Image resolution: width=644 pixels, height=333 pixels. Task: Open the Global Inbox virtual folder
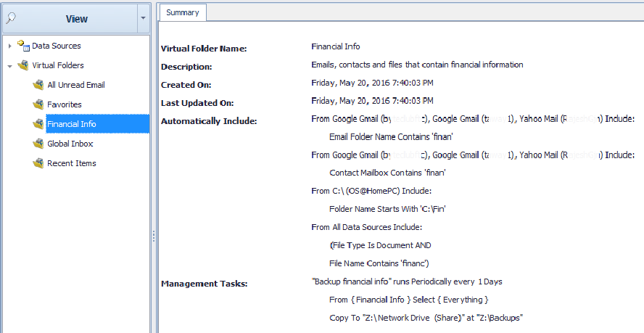pos(70,144)
